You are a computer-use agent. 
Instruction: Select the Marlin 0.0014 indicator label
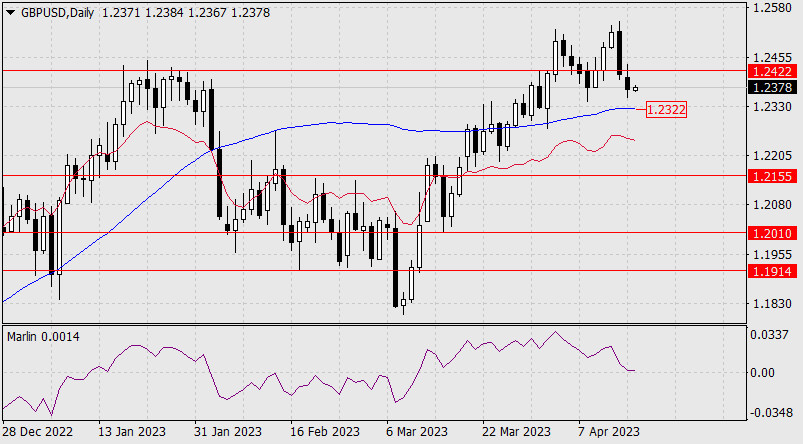pyautogui.click(x=43, y=336)
